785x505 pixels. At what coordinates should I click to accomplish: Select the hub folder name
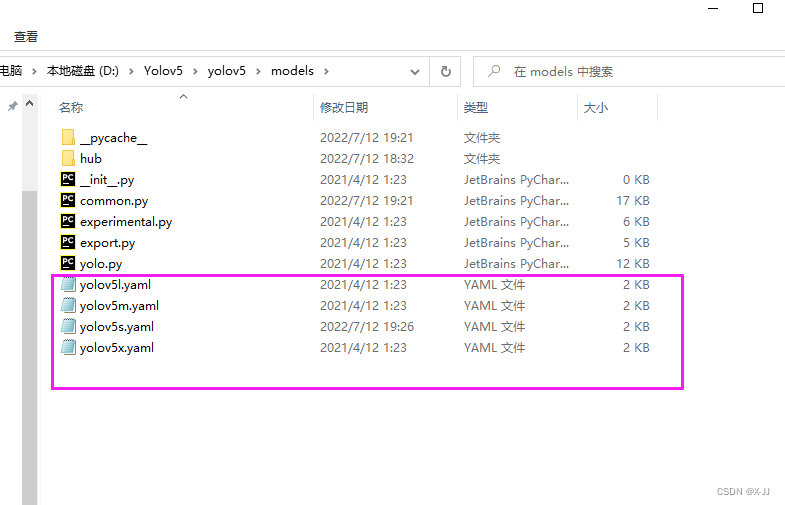[91, 159]
